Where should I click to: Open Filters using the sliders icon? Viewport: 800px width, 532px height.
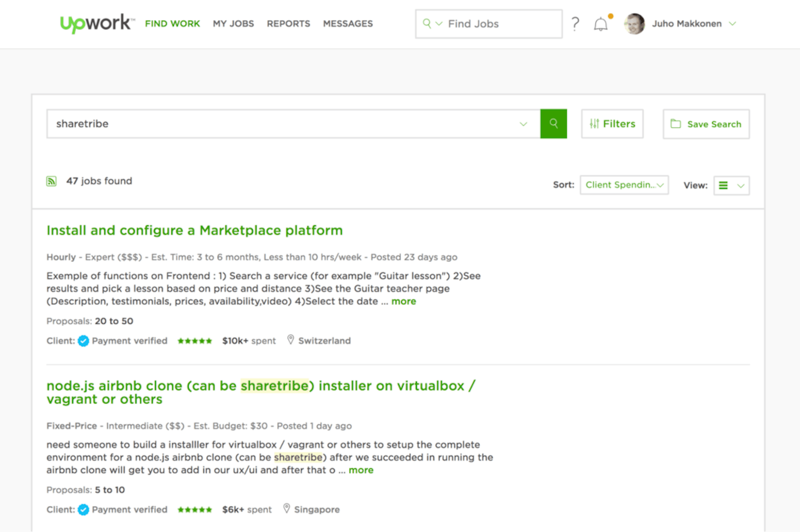pyautogui.click(x=595, y=124)
